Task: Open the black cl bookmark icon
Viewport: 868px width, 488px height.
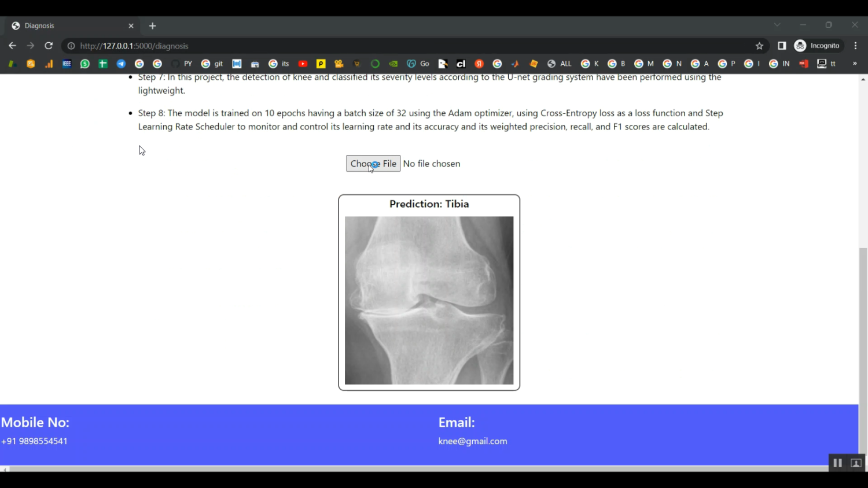Action: click(461, 64)
